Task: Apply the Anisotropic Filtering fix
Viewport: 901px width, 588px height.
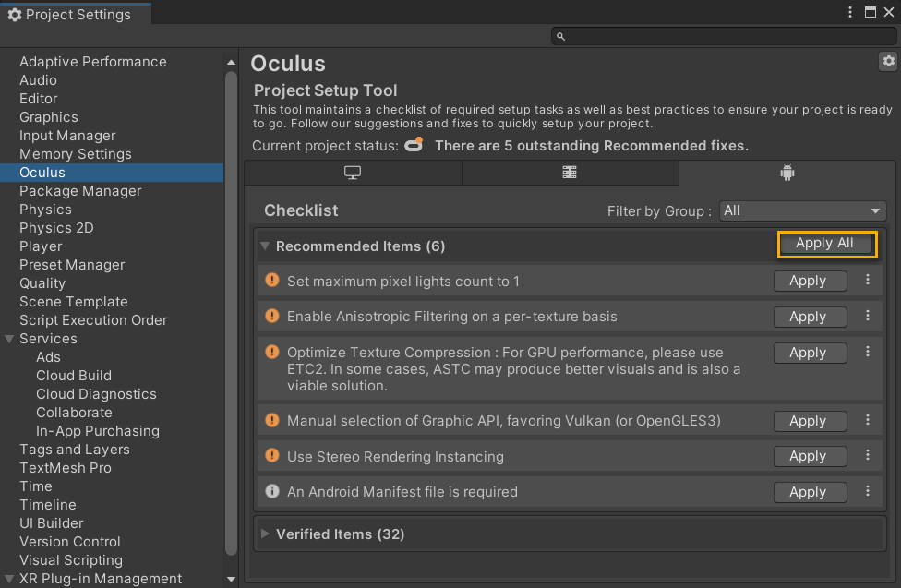Action: tap(811, 317)
